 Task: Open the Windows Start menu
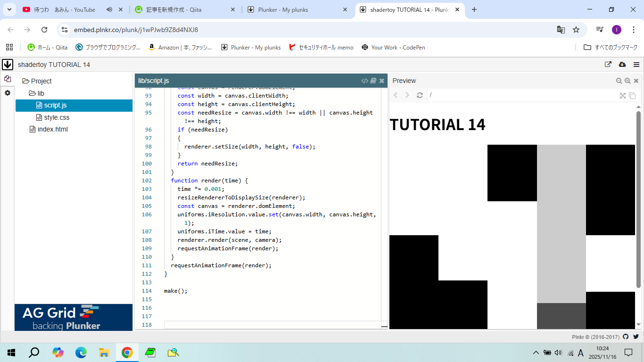11,352
